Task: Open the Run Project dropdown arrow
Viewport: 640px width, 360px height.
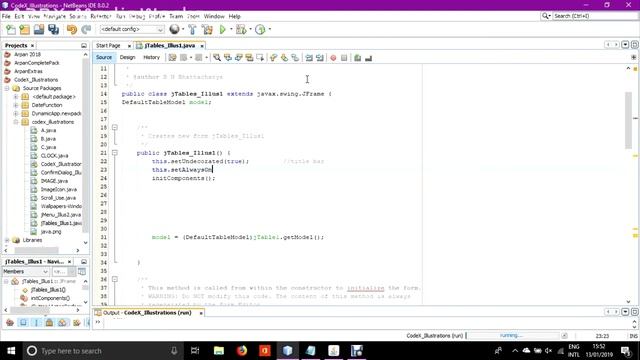Action: (x=231, y=29)
